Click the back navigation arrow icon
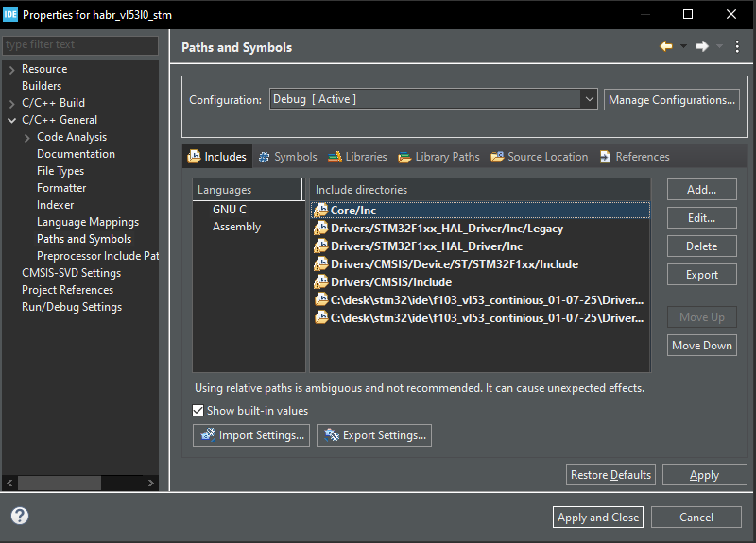 tap(666, 46)
